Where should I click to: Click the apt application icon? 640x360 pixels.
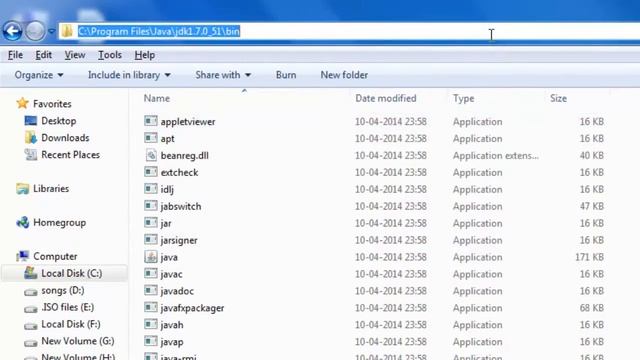coord(151,138)
